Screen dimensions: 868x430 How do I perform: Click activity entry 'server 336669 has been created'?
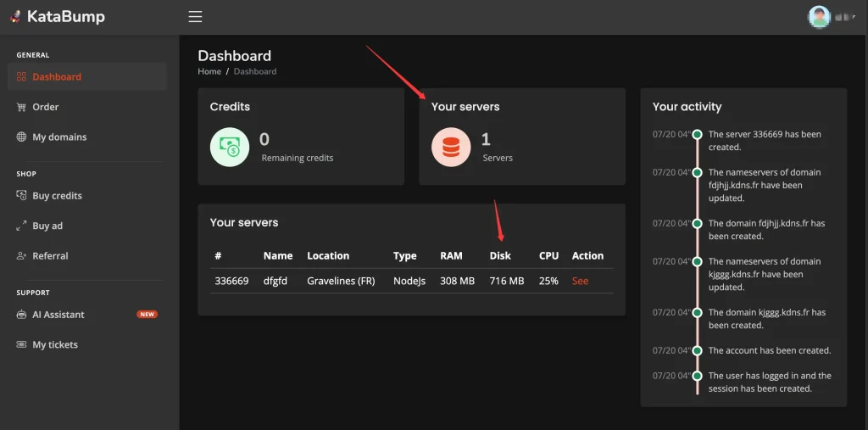(765, 141)
